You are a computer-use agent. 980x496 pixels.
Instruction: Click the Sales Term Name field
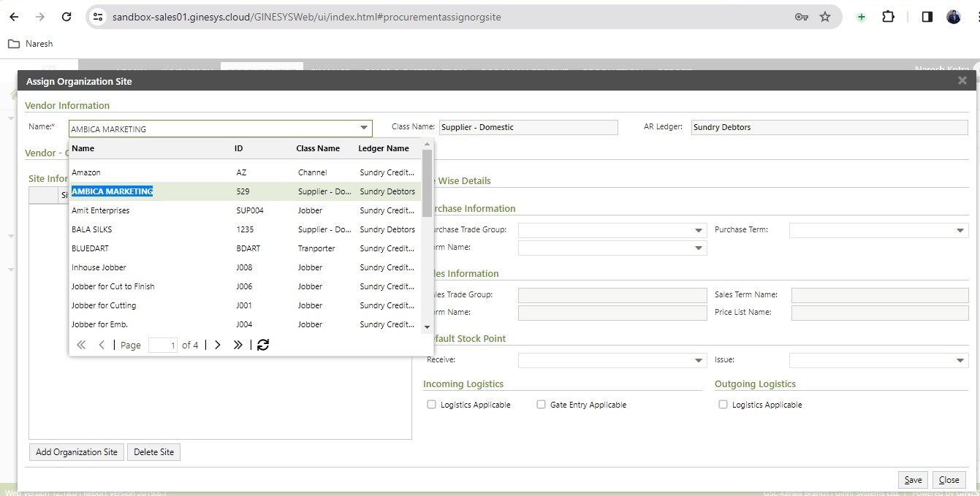coord(880,295)
